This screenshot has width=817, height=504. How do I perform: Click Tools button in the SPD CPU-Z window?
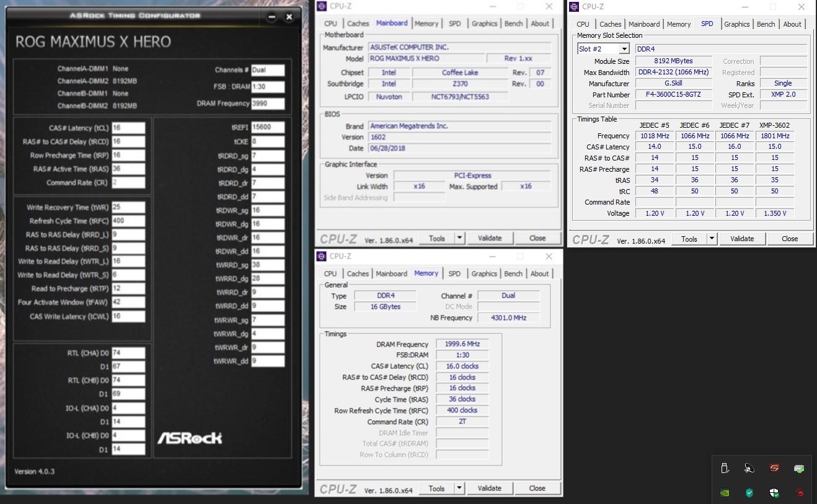click(x=689, y=239)
